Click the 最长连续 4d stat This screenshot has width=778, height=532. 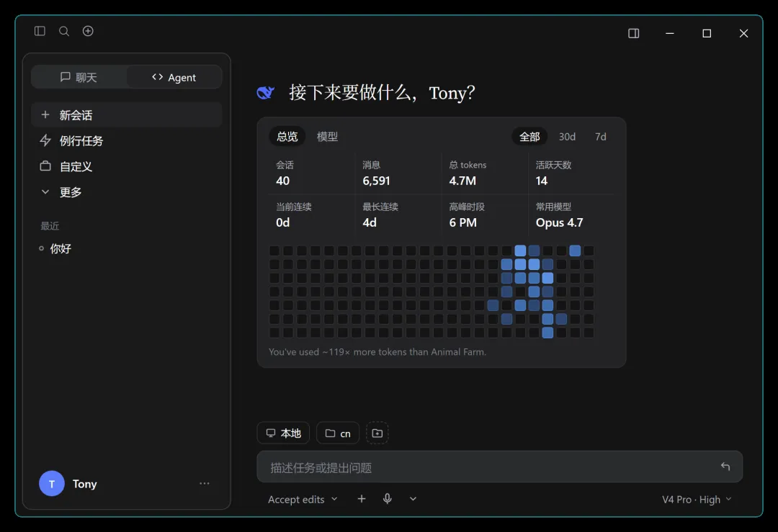[398, 215]
